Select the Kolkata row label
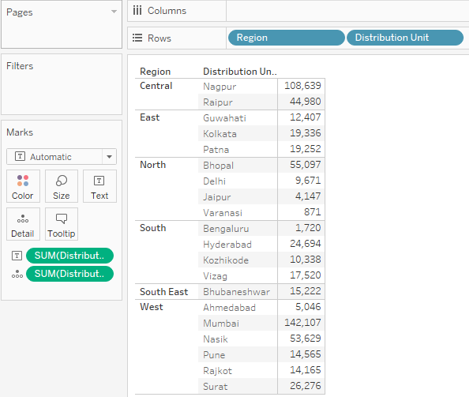This screenshot has width=469, height=397. click(x=220, y=134)
